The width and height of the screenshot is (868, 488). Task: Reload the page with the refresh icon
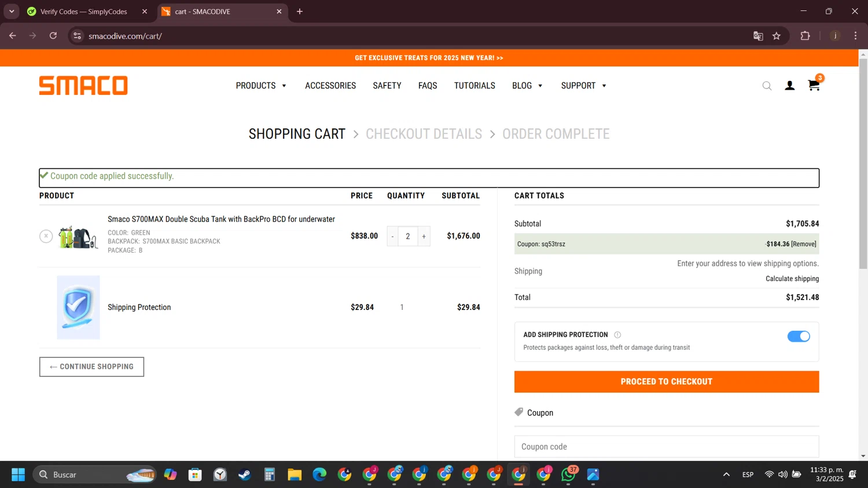tap(53, 36)
